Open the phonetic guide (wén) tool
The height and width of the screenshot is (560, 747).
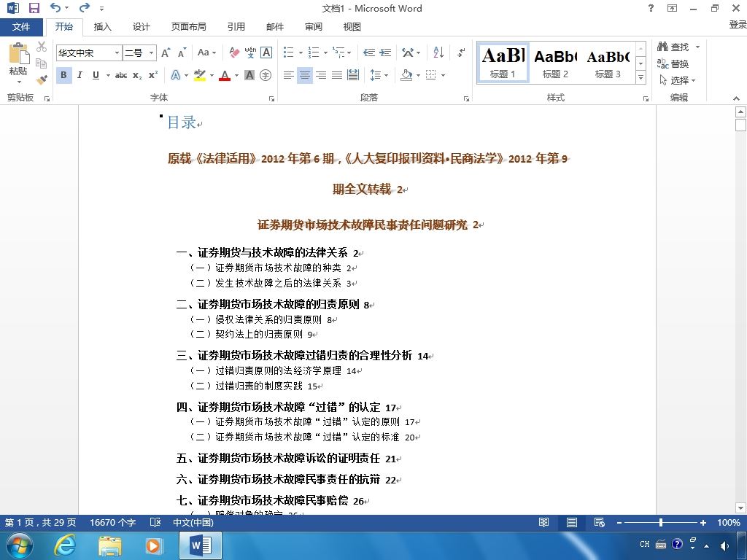pos(250,52)
